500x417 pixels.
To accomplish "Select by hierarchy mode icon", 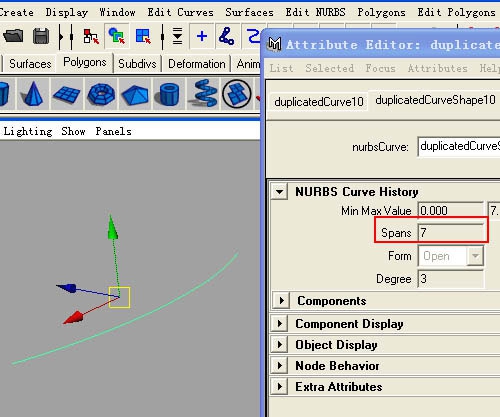I will click(91, 36).
